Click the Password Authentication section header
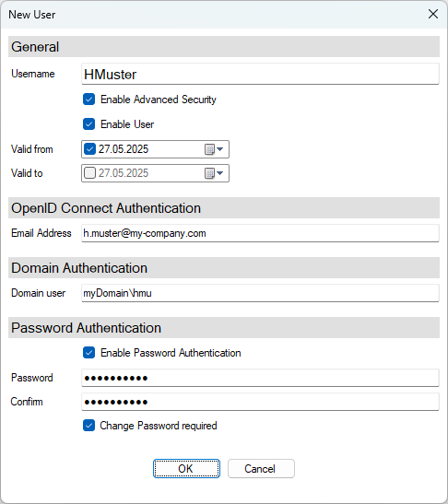The image size is (448, 504). pos(224,327)
